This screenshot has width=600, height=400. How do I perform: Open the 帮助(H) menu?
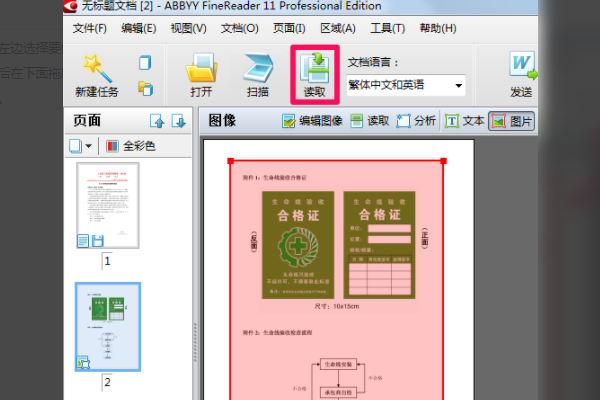[438, 28]
